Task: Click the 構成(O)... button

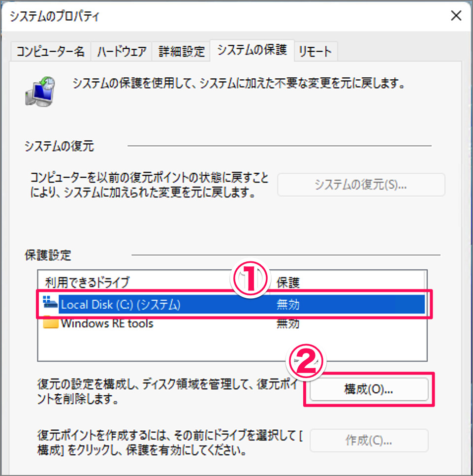Action: click(369, 389)
